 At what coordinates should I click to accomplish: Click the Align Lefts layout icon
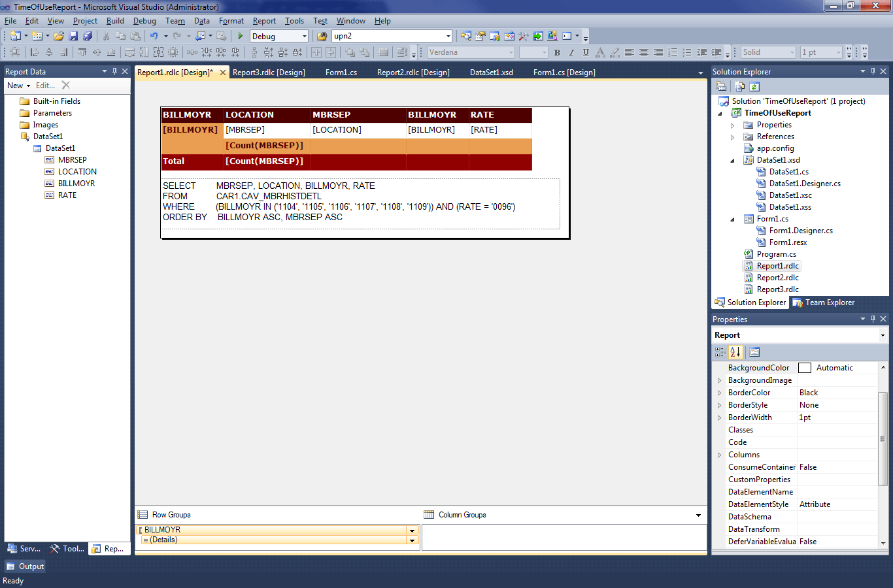point(35,52)
